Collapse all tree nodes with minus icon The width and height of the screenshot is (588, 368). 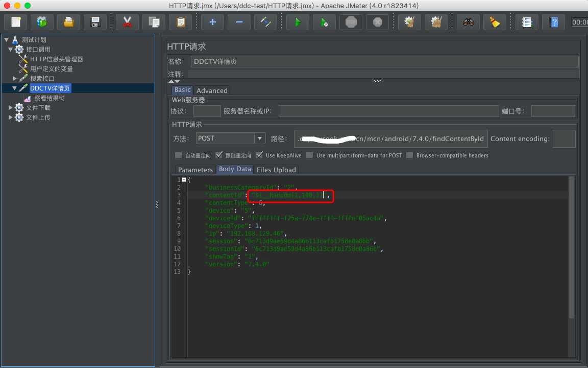tap(239, 22)
